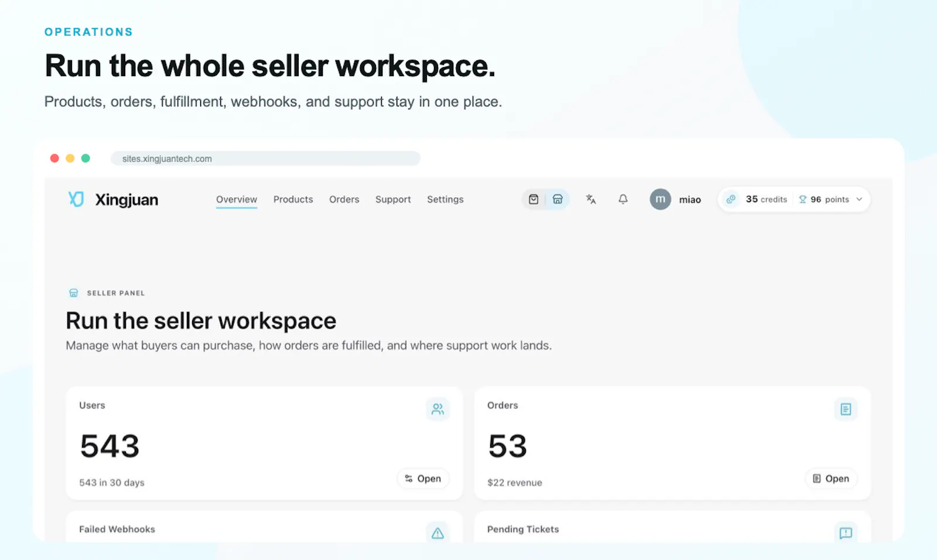Click the 543 users count
This screenshot has width=937, height=560.
pyautogui.click(x=110, y=446)
